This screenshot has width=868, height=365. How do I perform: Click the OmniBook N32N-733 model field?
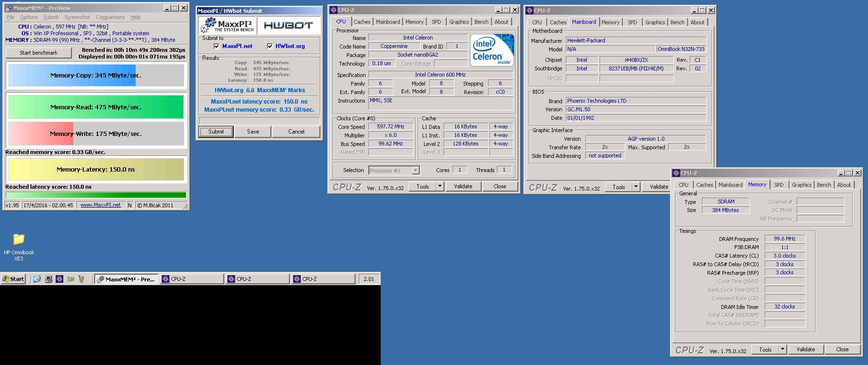[681, 49]
